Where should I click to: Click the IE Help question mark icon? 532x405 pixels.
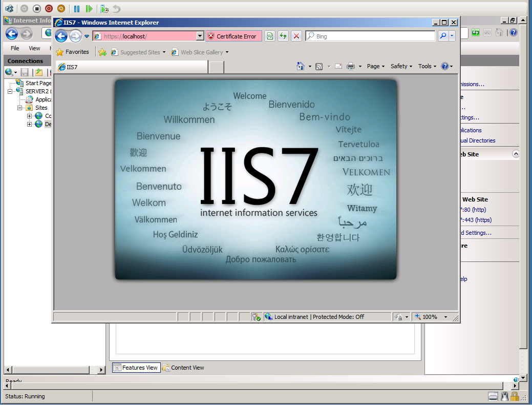tap(445, 66)
